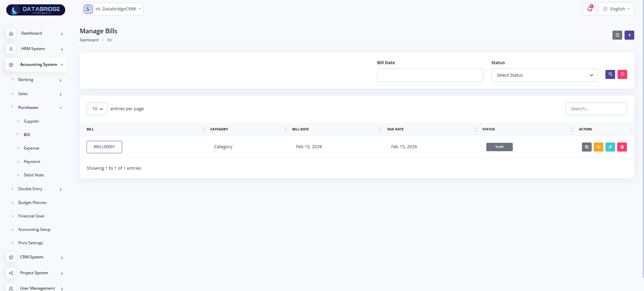This screenshot has width=644, height=291.
Task: Click the Manage Bills page heading
Action: coord(98,31)
